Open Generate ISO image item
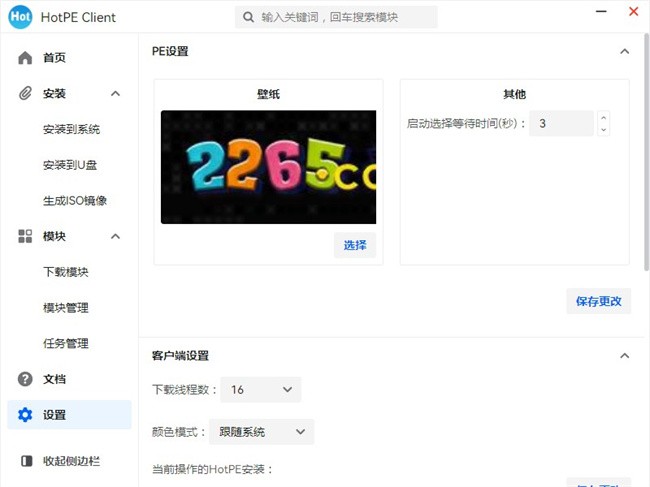Viewport: 650px width, 487px height. click(74, 200)
